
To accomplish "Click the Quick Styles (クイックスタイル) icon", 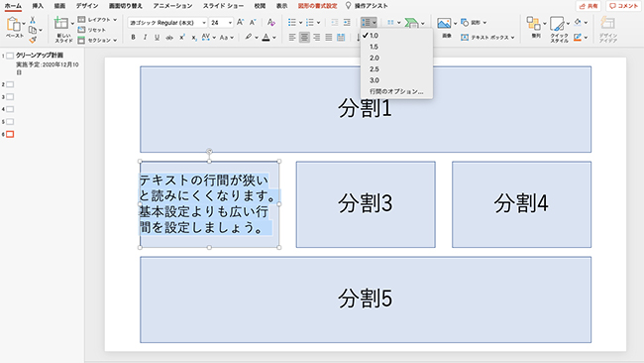I will (x=558, y=24).
